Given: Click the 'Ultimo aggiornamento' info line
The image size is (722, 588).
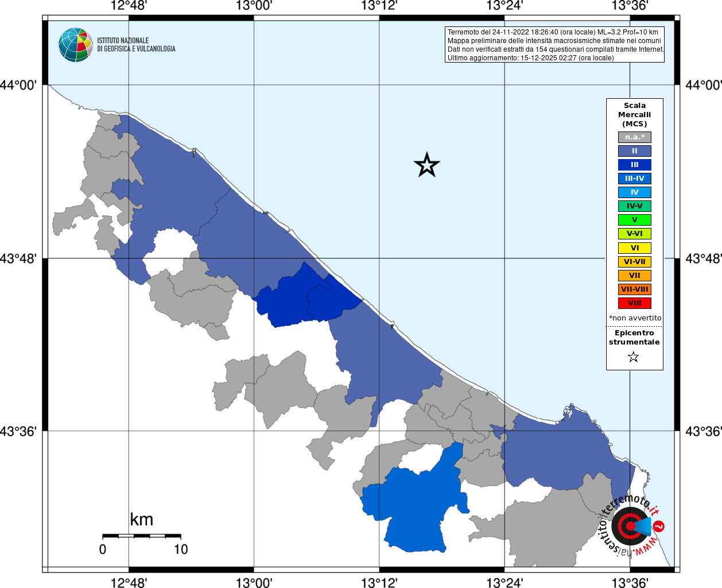Looking at the screenshot, I should (x=530, y=58).
